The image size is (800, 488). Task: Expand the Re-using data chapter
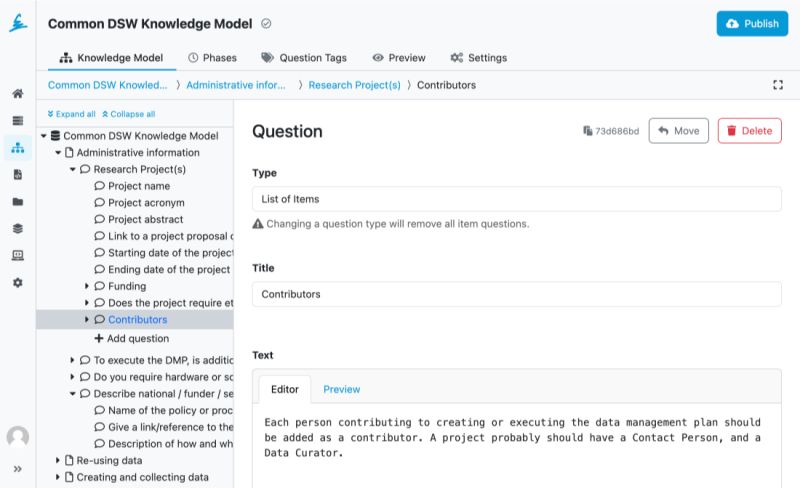point(57,461)
